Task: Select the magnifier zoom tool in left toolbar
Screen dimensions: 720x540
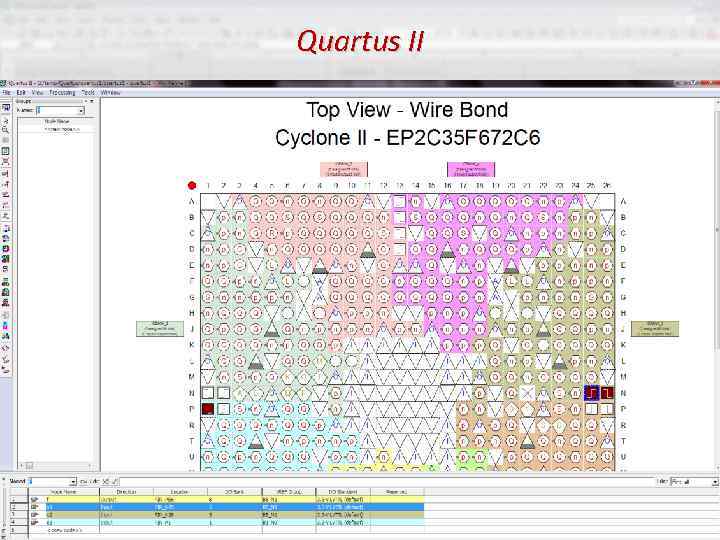Action: point(6,130)
